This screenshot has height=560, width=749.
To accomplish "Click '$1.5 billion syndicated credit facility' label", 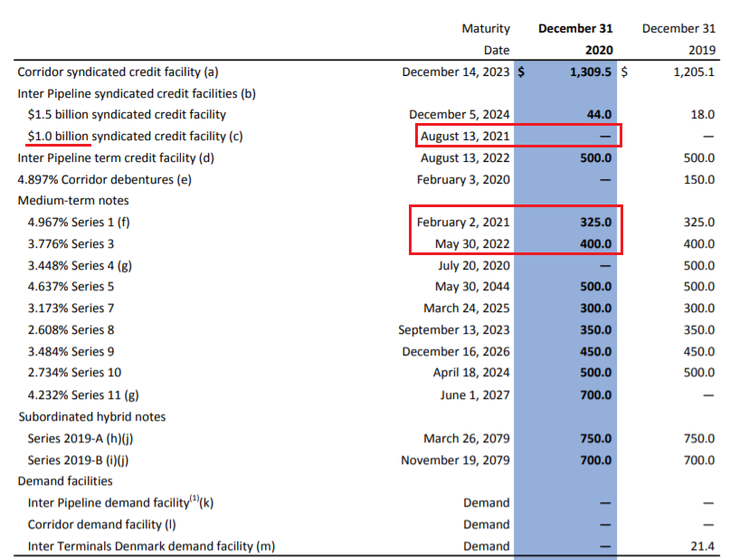I will click(x=127, y=115).
